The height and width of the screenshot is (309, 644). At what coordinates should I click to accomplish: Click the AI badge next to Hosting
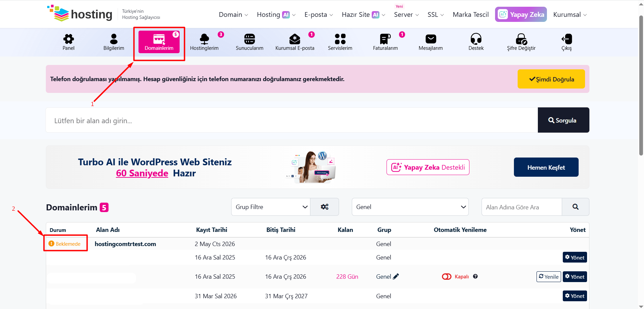(286, 15)
